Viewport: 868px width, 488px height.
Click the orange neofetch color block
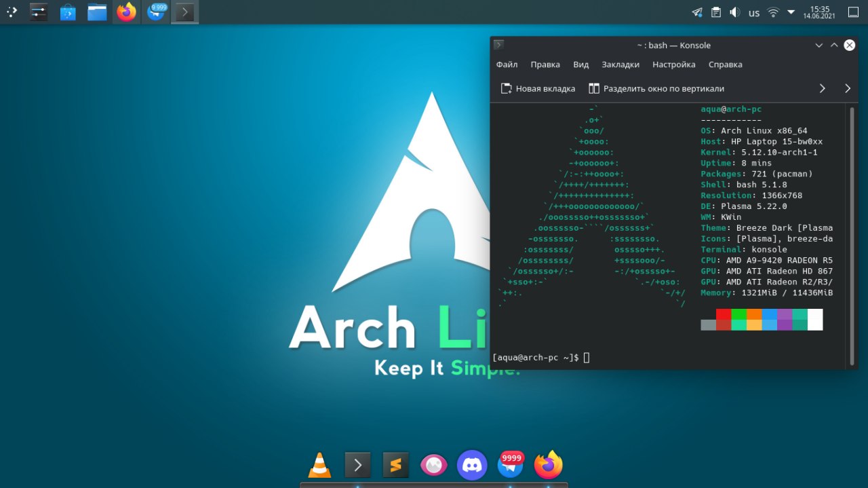(x=754, y=314)
